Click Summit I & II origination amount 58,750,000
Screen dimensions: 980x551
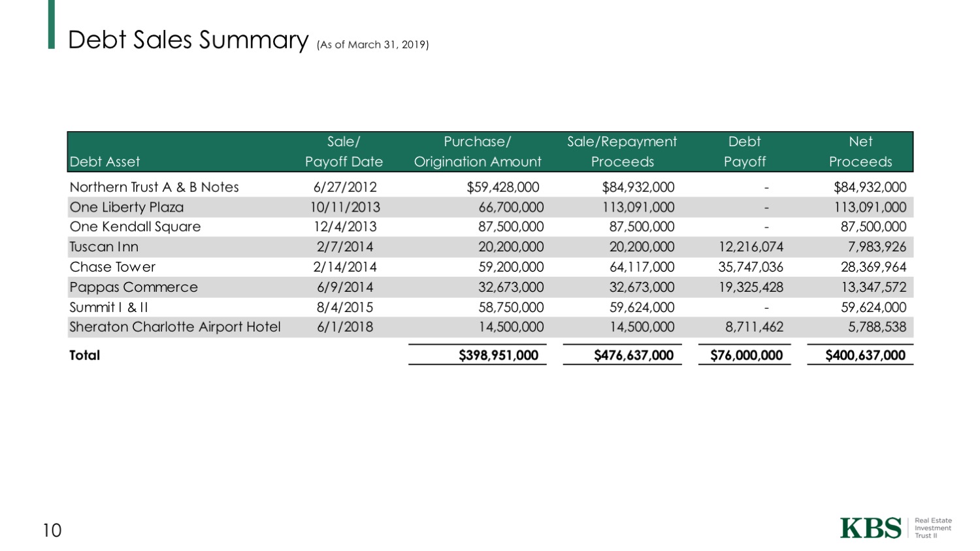point(511,307)
